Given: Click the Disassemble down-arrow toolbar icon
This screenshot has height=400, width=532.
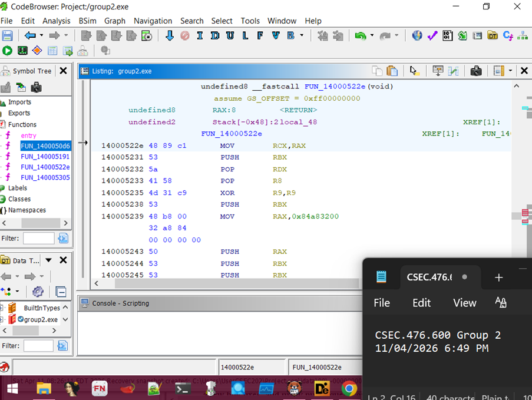Looking at the screenshot, I should (170, 36).
